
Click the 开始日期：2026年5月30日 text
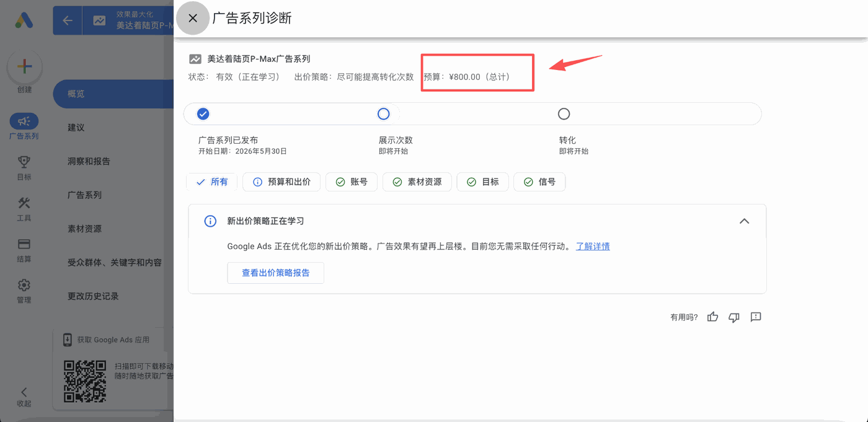pyautogui.click(x=242, y=151)
